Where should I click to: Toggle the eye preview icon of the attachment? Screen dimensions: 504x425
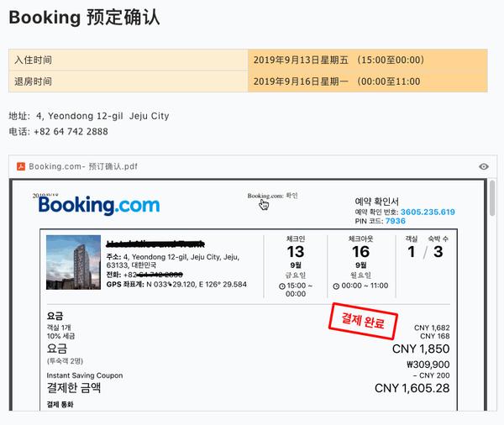484,166
